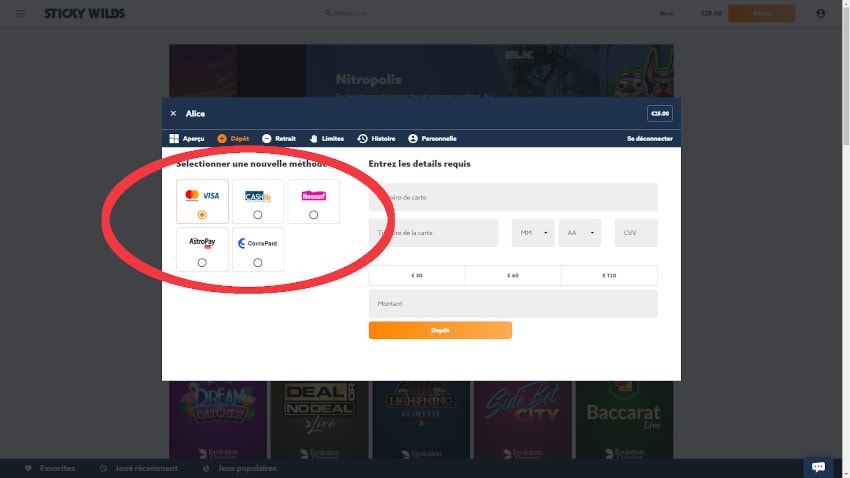850x478 pixels.
Task: Click Se déconnecter link
Action: pyautogui.click(x=649, y=139)
